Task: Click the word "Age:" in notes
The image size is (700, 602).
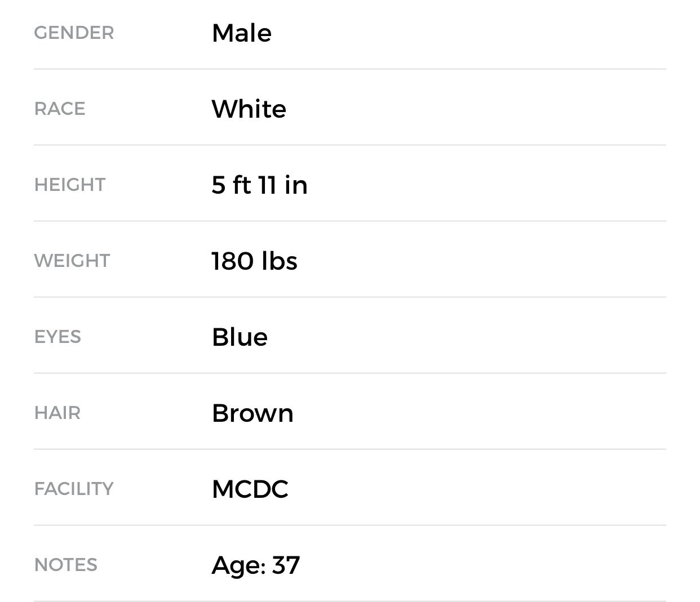Action: 238,565
